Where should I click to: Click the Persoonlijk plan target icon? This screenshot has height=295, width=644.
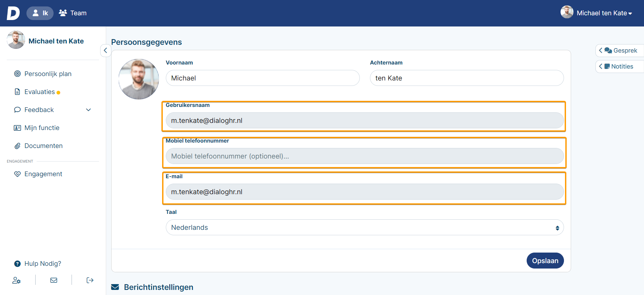[x=17, y=74]
